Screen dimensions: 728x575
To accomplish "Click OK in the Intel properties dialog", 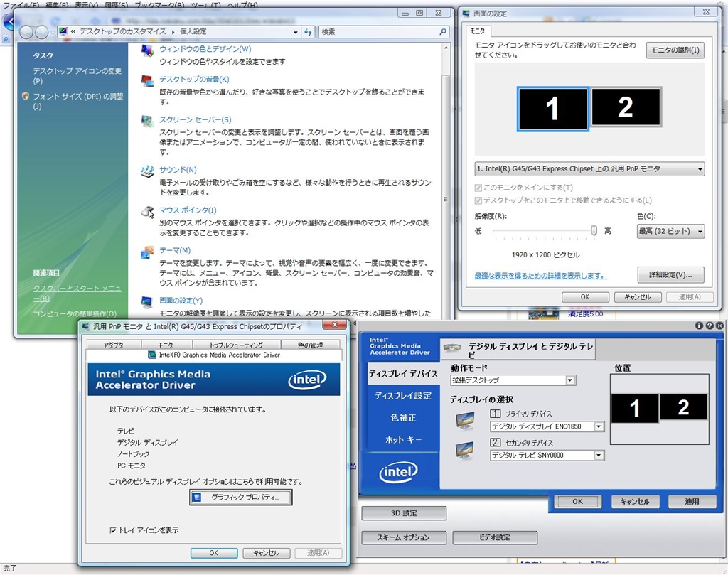I will [x=213, y=553].
